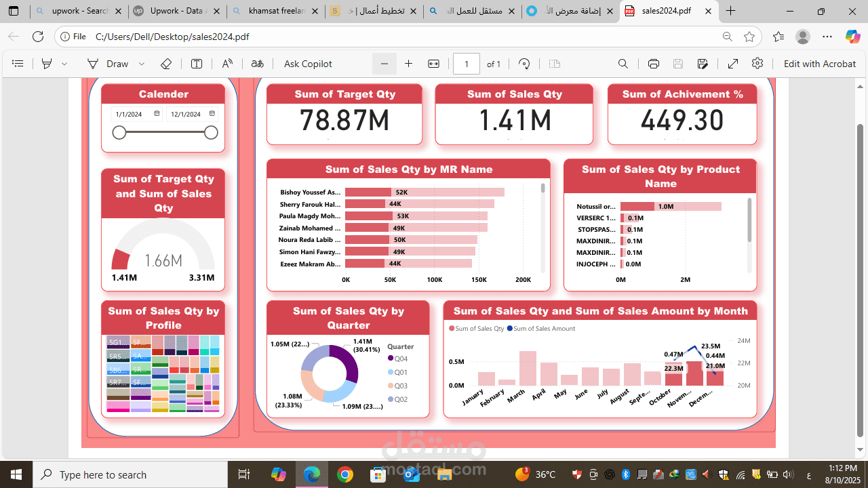Launch Google Chrome from the taskbar
868x488 pixels.
tap(344, 474)
